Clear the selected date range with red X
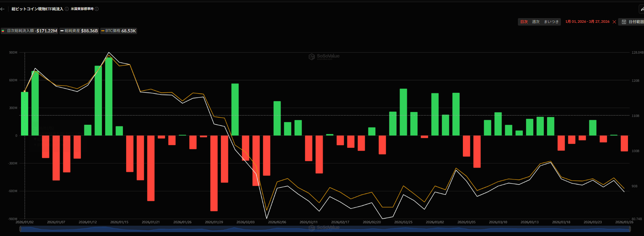 pos(614,22)
